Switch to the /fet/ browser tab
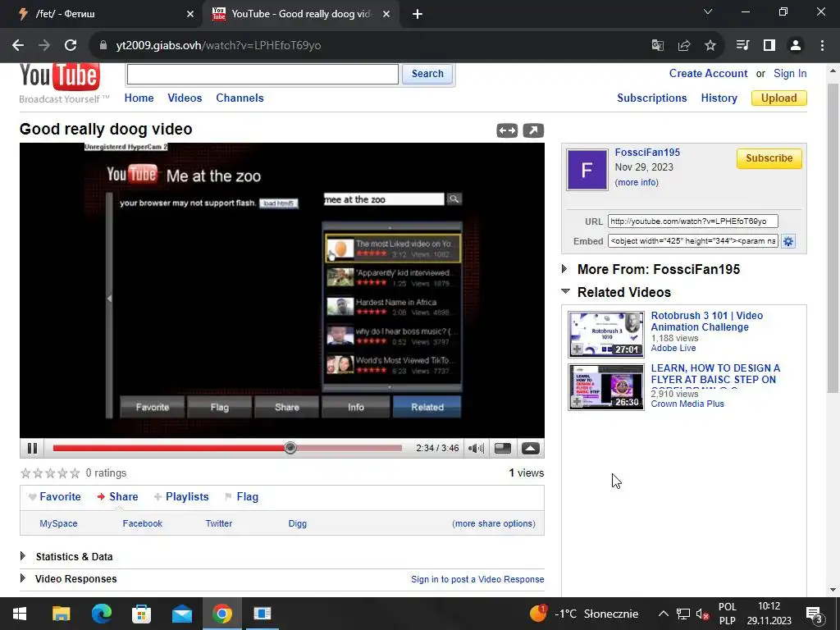 click(x=102, y=14)
